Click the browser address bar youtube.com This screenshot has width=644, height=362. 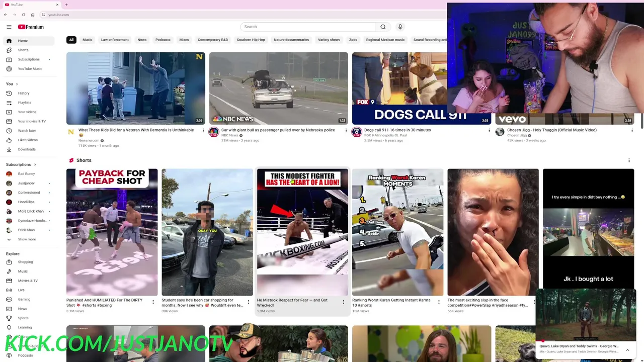[58, 15]
